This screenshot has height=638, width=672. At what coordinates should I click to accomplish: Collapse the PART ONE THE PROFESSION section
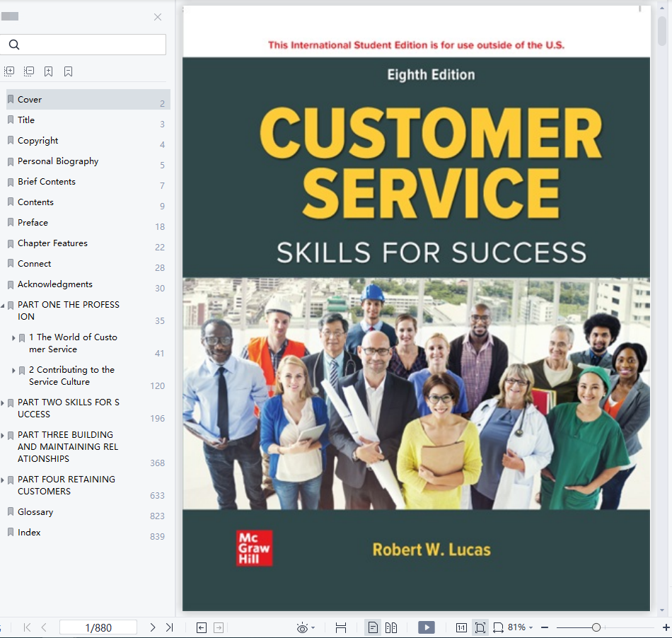(x=3, y=306)
